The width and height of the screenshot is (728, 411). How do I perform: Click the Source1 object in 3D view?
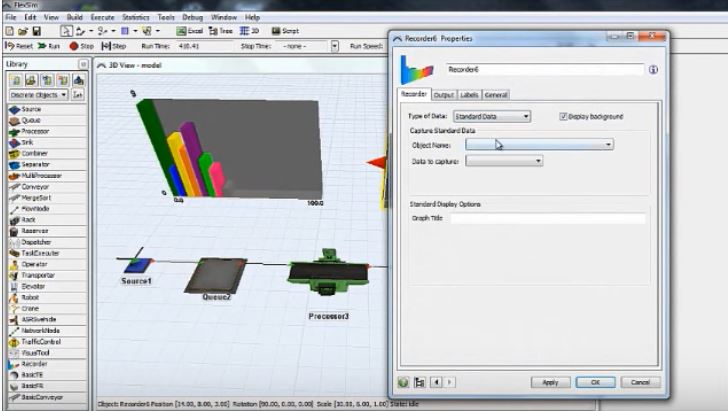point(137,265)
